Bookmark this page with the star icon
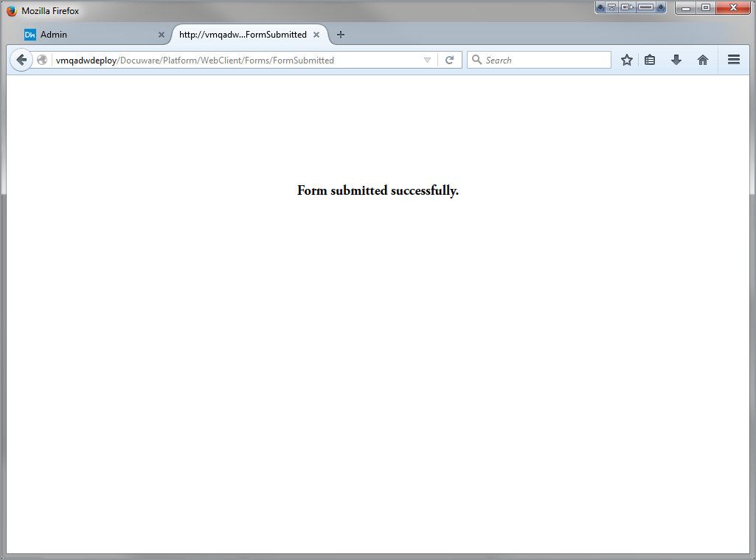 (627, 61)
